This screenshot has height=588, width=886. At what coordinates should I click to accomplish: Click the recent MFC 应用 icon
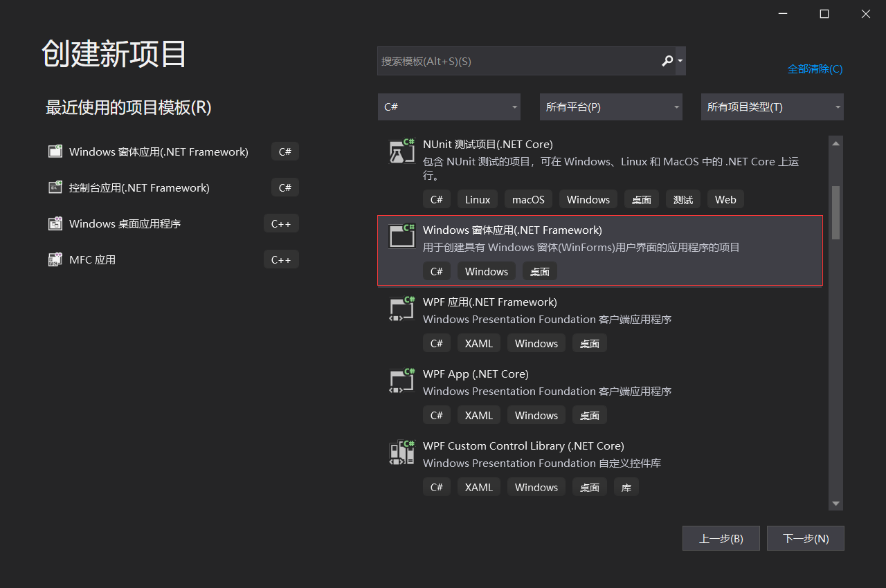coord(55,259)
